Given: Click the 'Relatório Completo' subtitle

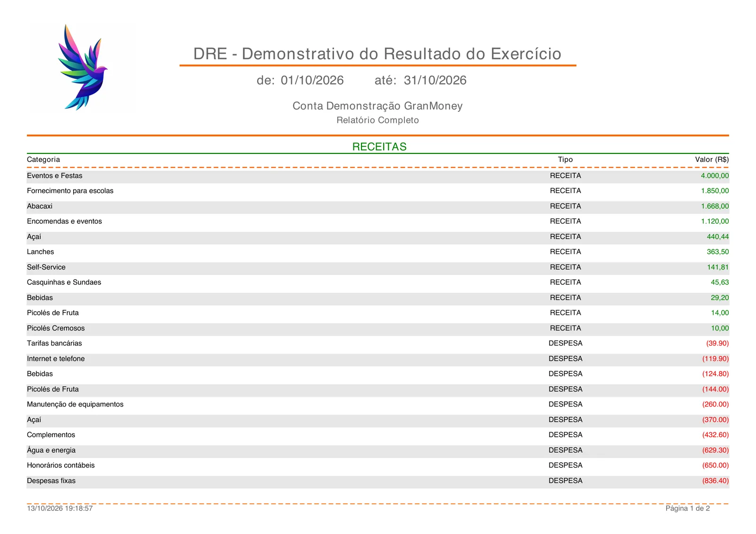Looking at the screenshot, I should point(378,120).
